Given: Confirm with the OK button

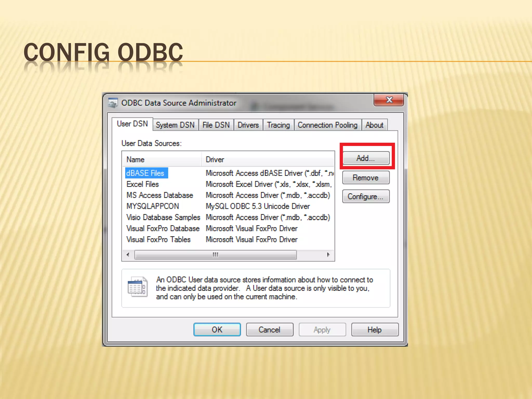Looking at the screenshot, I should [217, 330].
